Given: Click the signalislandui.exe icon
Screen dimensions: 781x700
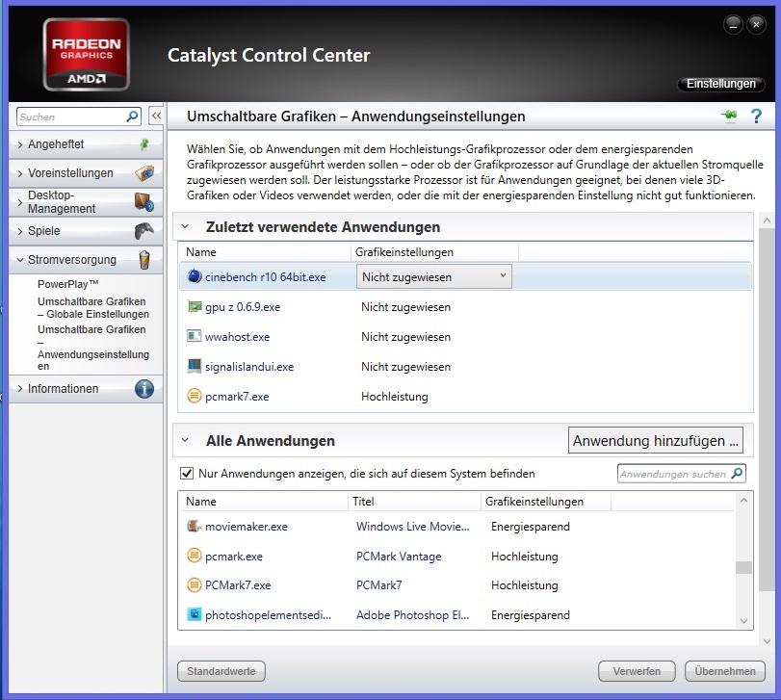Looking at the screenshot, I should pos(194,366).
